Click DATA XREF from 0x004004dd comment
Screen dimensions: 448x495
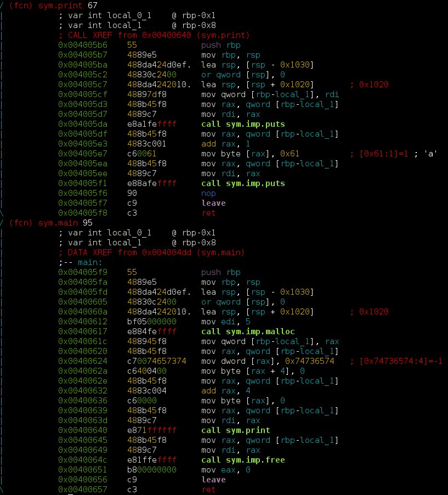click(x=151, y=252)
